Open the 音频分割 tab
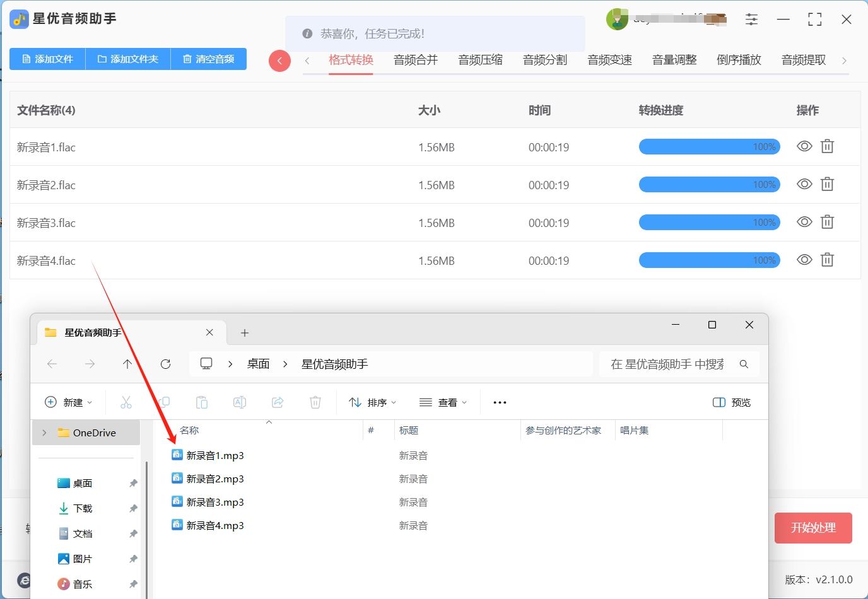The image size is (868, 599). [x=545, y=60]
